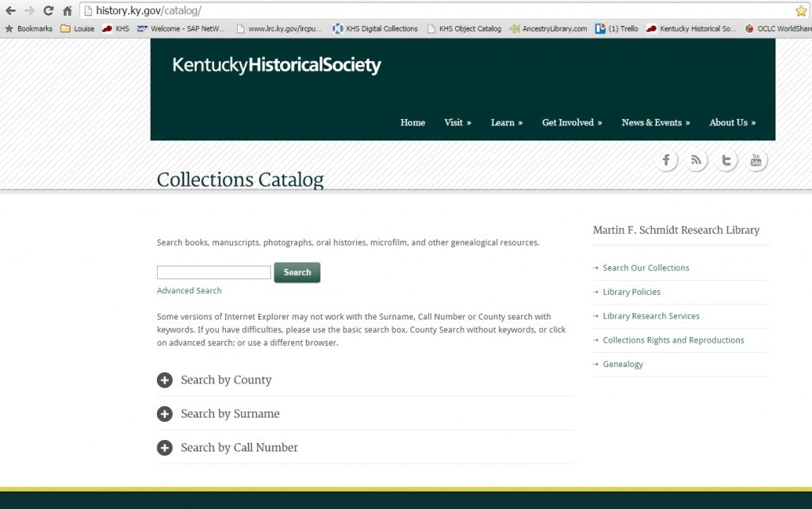Click the forward navigation arrow
Viewport: 812px width, 509px height.
29,11
